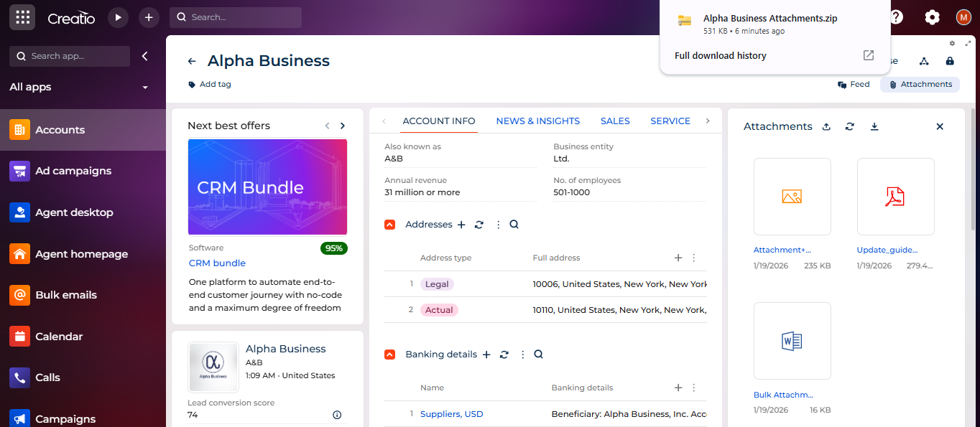This screenshot has height=427, width=980.
Task: Click the plus quick-add icon in top bar
Action: click(x=148, y=17)
